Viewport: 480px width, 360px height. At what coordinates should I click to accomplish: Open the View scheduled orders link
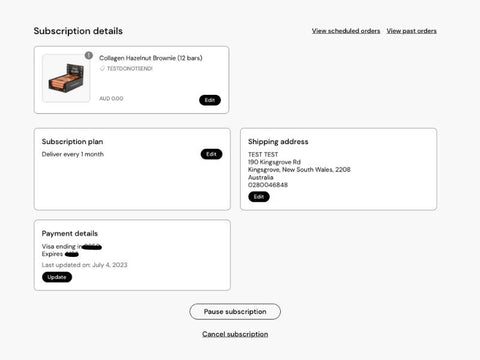tap(346, 31)
